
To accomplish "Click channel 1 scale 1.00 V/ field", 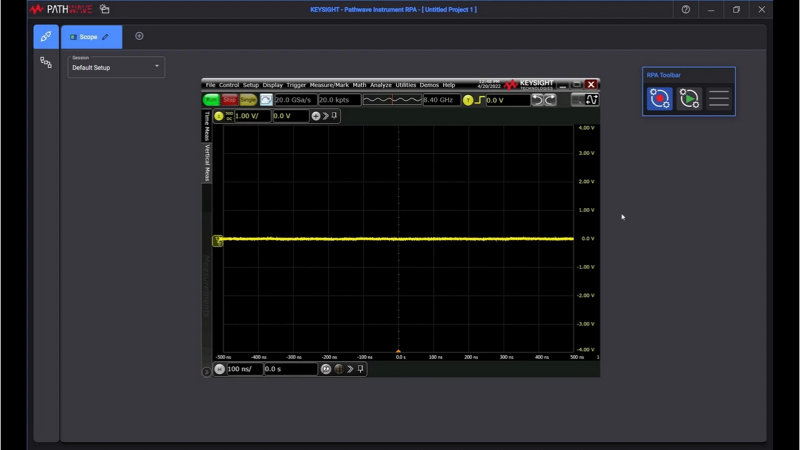I will click(252, 116).
